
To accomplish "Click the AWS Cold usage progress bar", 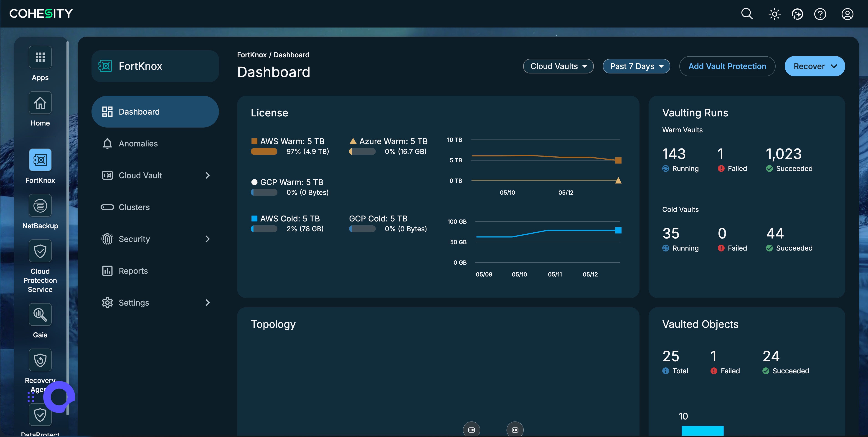I will [x=264, y=229].
